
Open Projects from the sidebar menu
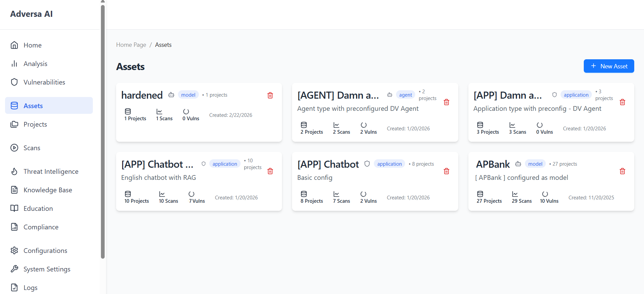click(x=35, y=124)
